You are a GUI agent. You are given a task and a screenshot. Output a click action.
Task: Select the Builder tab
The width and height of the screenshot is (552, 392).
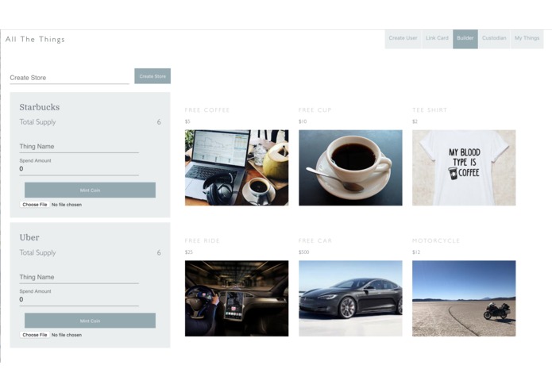[465, 39]
